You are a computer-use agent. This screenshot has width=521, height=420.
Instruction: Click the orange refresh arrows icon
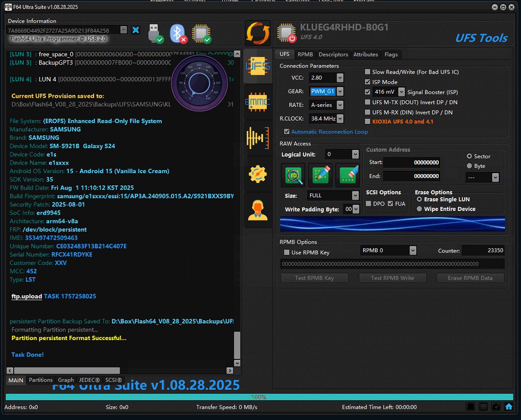258,33
